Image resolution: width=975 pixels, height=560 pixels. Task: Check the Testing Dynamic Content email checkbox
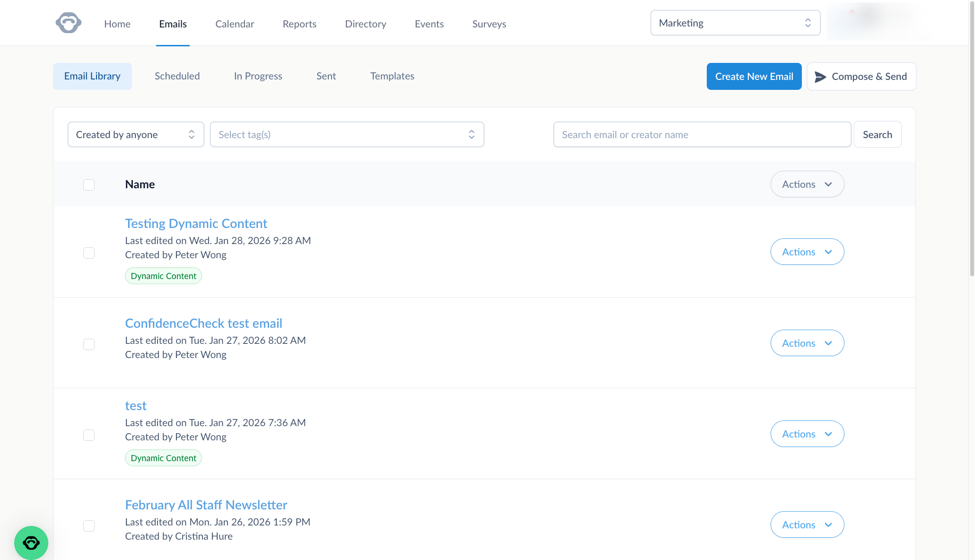pos(89,253)
